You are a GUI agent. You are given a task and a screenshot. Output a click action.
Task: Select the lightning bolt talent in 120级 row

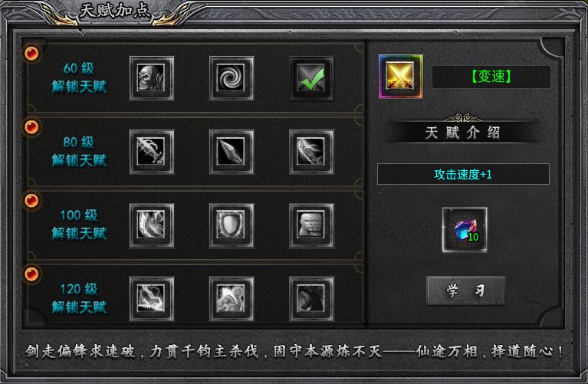152,299
